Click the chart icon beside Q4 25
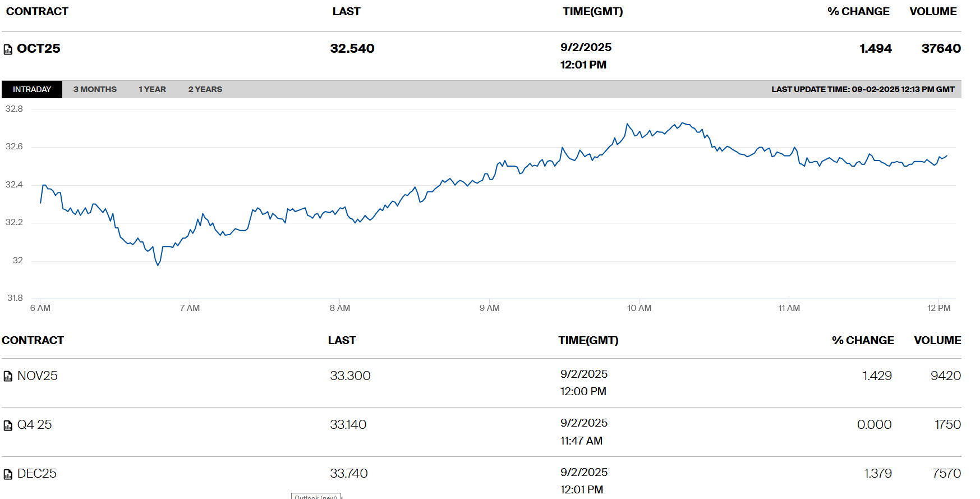The width and height of the screenshot is (980, 499). pos(8,425)
